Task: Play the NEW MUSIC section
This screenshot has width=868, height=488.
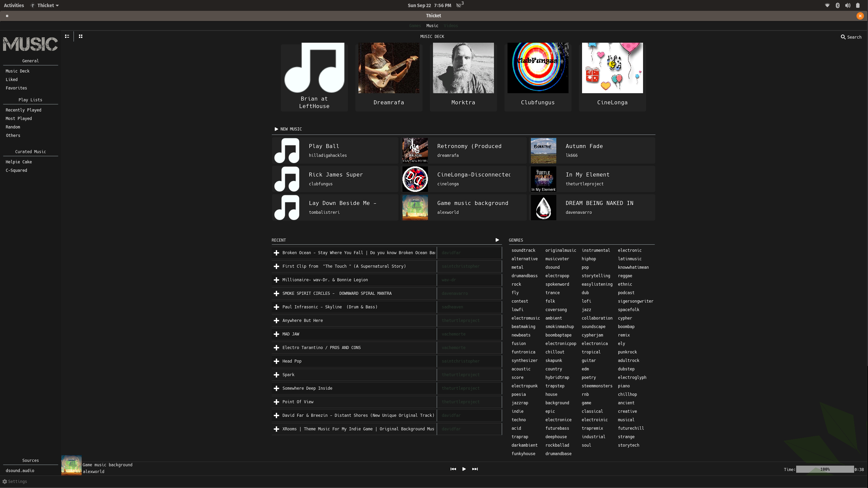Action: 276,129
